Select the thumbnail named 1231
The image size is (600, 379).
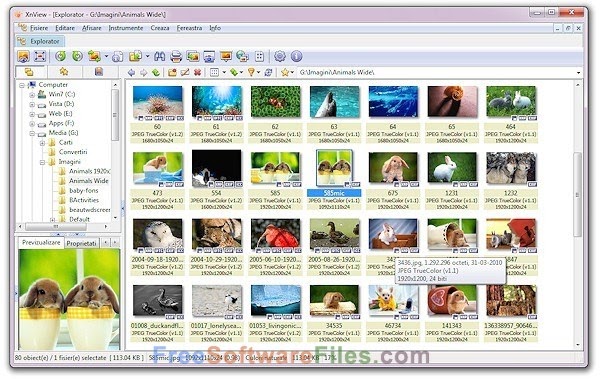coord(452,180)
